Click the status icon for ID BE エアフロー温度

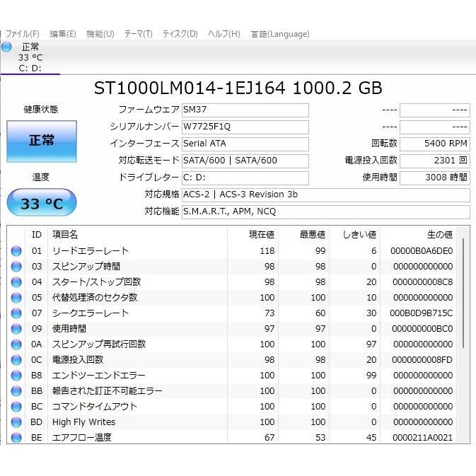[x=16, y=437]
